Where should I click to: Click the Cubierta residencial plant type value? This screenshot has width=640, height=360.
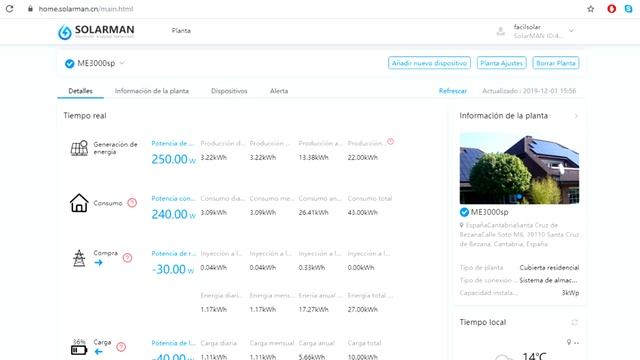tap(549, 268)
